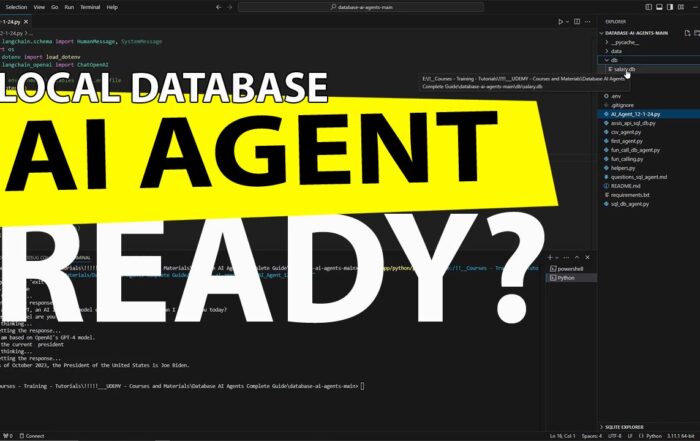The height and width of the screenshot is (441, 700).
Task: Open csv_agent.py
Action: pos(625,132)
